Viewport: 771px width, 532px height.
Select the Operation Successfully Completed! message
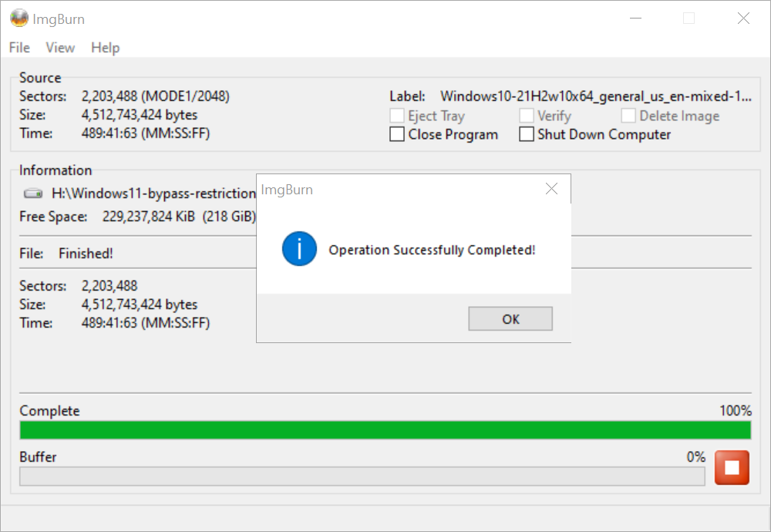432,250
